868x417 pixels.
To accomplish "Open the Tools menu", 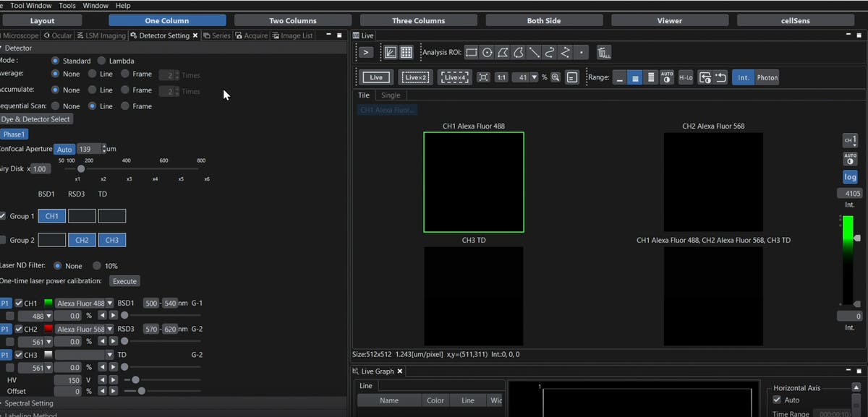I will [x=67, y=4].
